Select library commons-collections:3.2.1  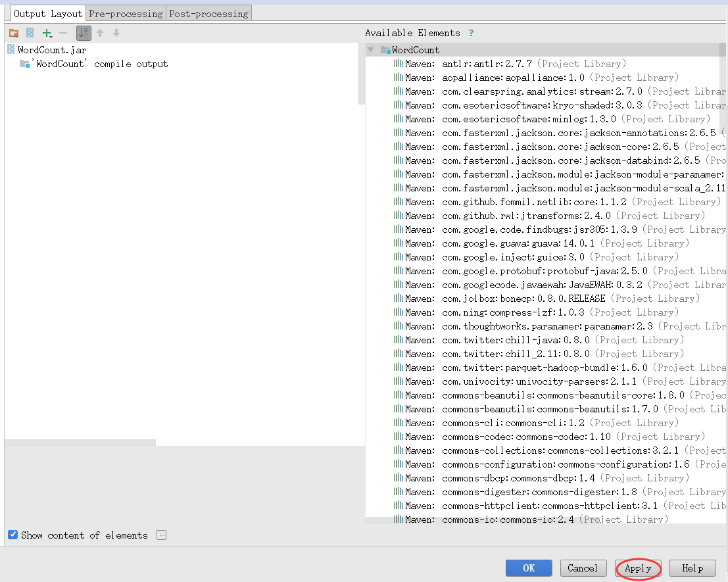[x=560, y=450]
